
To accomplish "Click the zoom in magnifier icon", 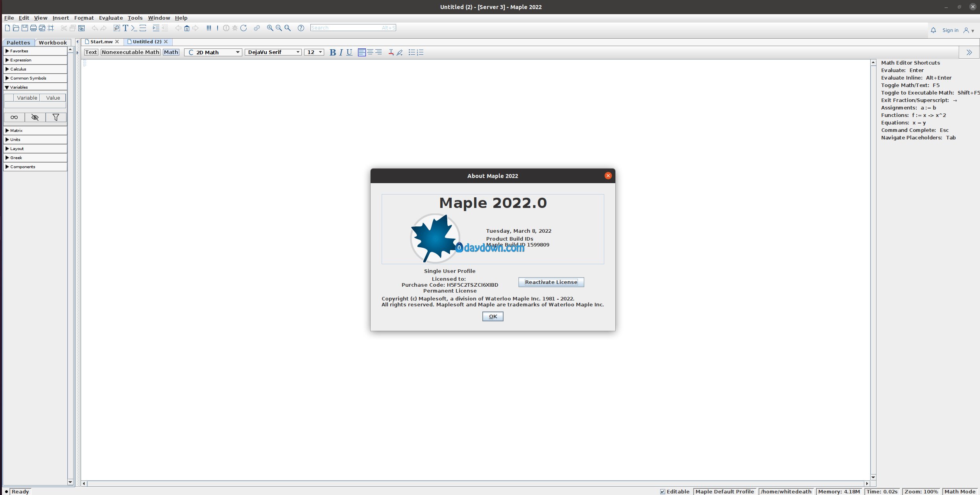I will coord(270,28).
